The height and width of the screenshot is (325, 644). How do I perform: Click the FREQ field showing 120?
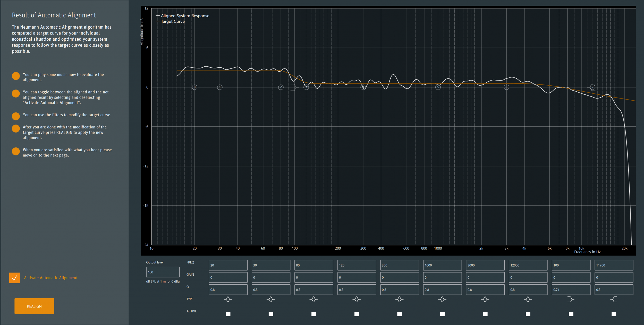[x=357, y=265]
